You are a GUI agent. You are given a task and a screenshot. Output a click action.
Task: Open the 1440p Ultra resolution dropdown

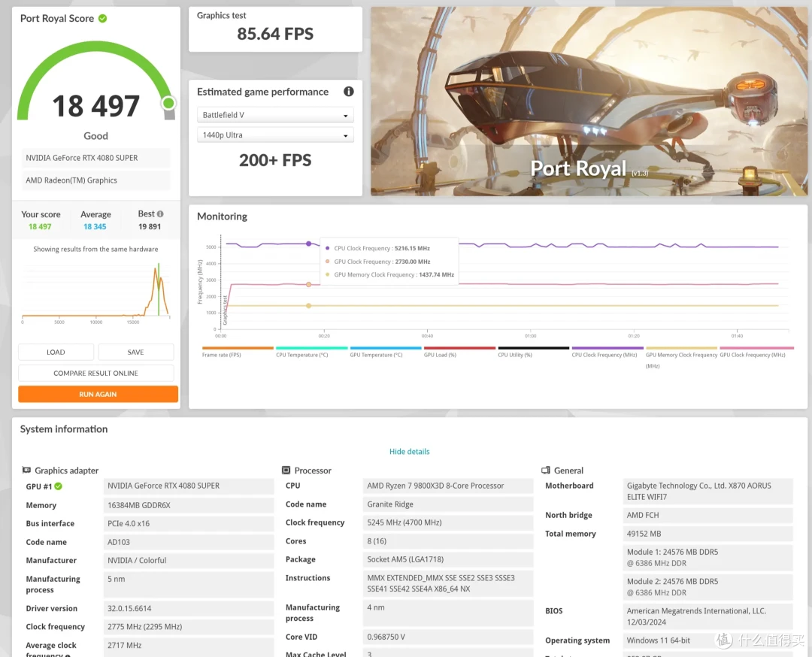pyautogui.click(x=275, y=135)
